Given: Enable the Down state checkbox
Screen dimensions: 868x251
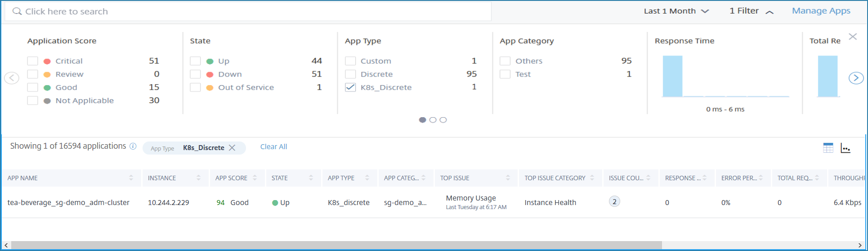Looking at the screenshot, I should point(195,74).
